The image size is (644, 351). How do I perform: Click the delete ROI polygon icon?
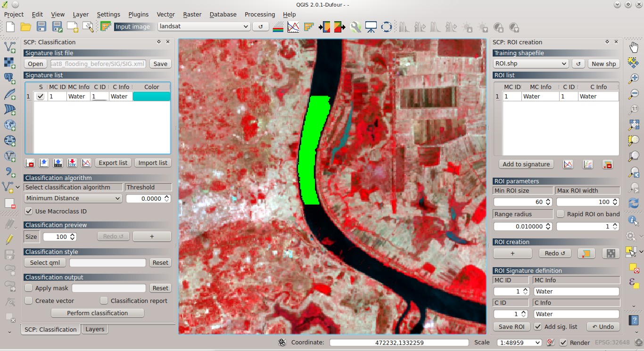point(586,253)
